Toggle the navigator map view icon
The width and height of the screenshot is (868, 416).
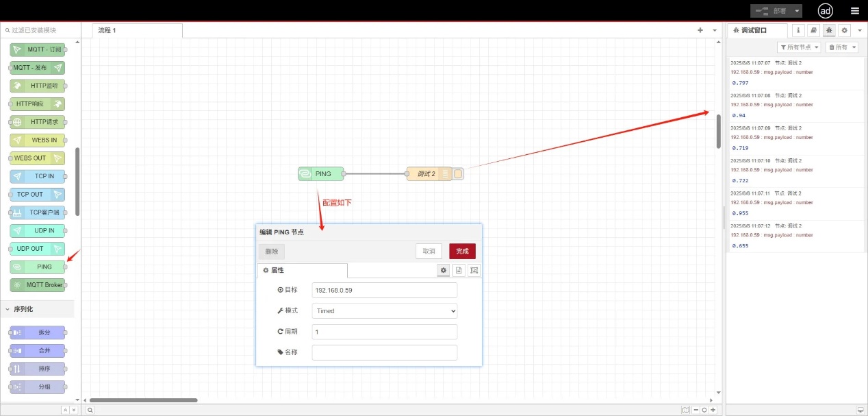tap(686, 410)
